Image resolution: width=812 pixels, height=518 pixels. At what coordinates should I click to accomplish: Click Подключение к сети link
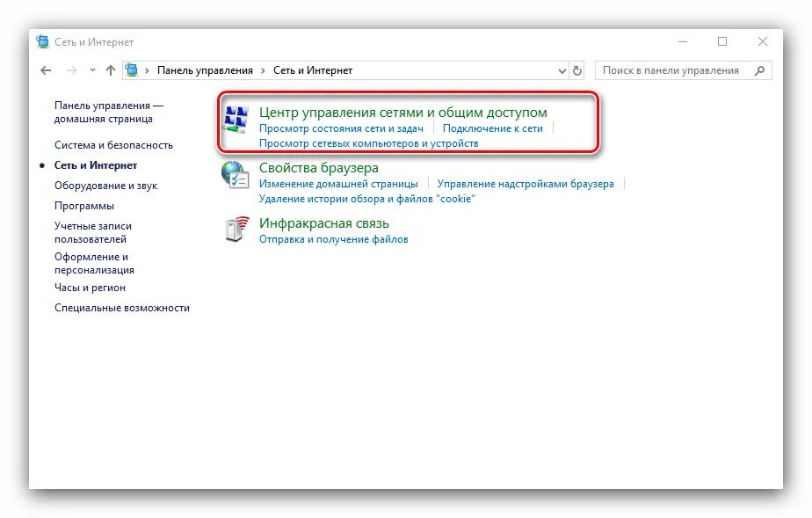(492, 128)
